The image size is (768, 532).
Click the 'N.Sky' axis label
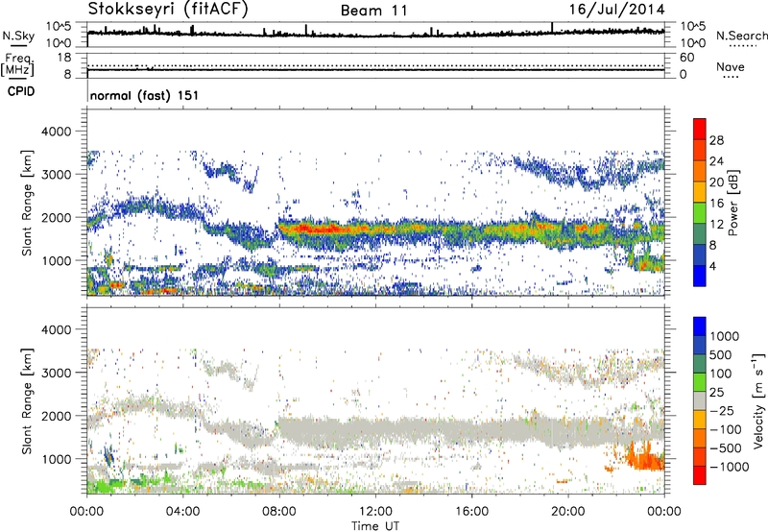(18, 36)
